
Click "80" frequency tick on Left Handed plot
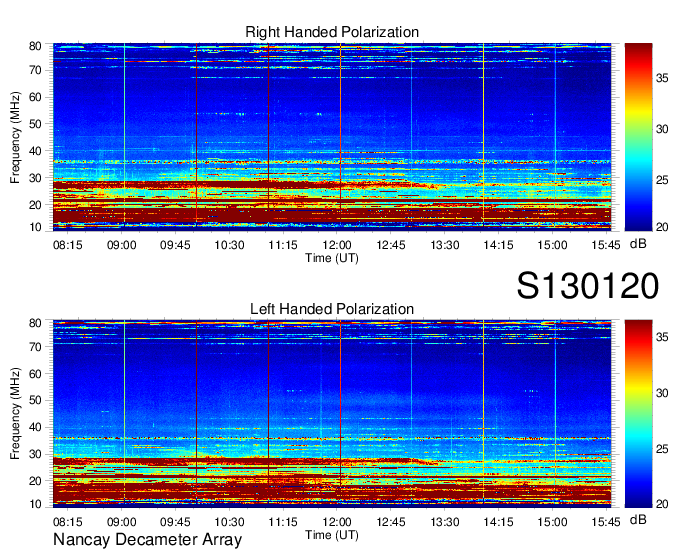pyautogui.click(x=35, y=323)
